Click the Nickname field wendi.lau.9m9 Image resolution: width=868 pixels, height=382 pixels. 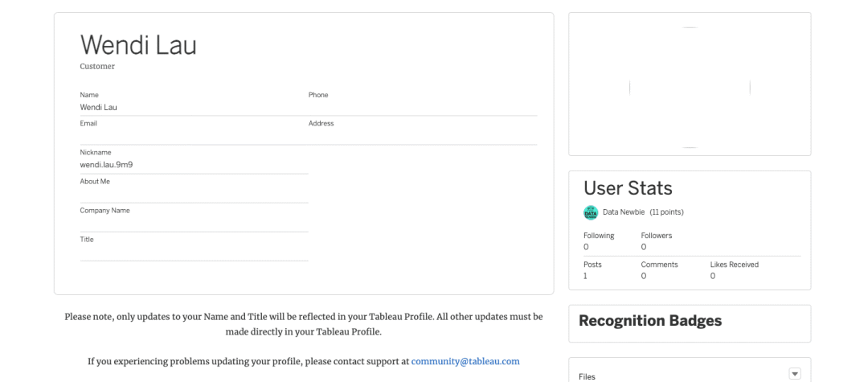(194, 159)
